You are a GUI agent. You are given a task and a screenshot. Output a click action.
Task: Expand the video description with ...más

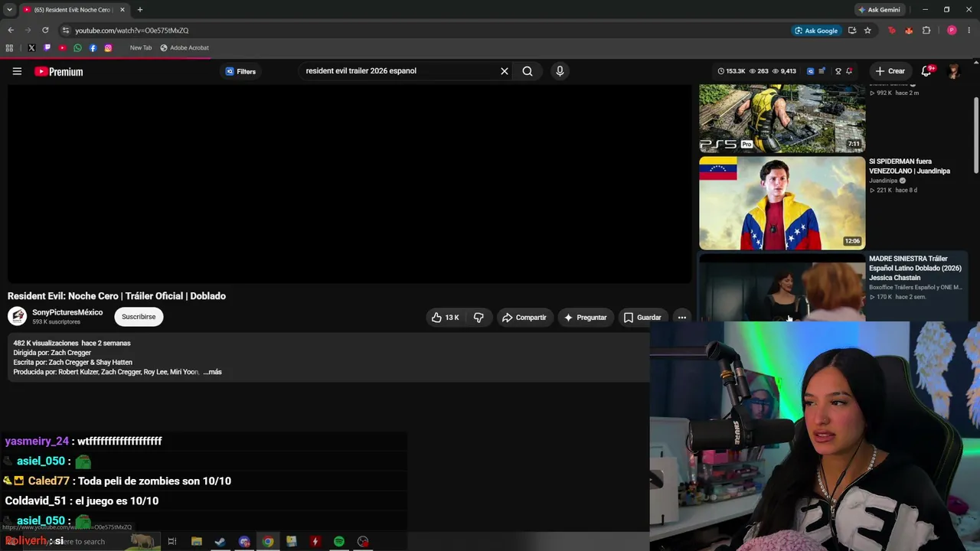(x=212, y=372)
